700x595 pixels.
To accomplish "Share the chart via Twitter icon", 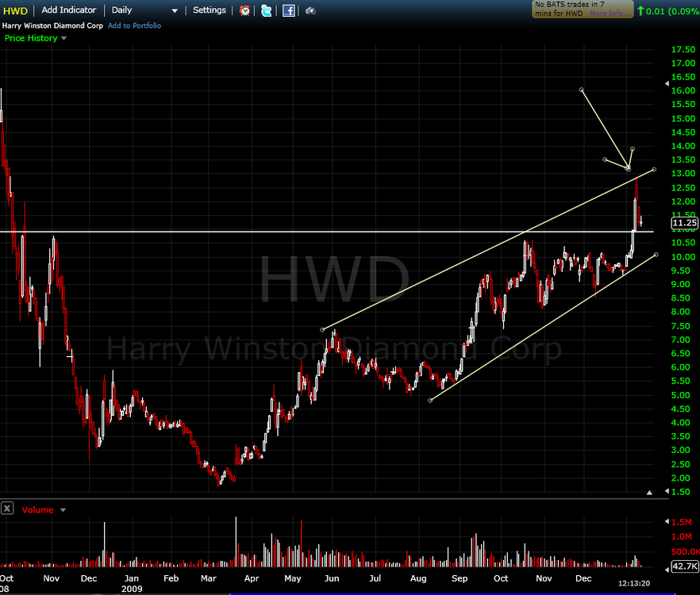I will coord(266,10).
